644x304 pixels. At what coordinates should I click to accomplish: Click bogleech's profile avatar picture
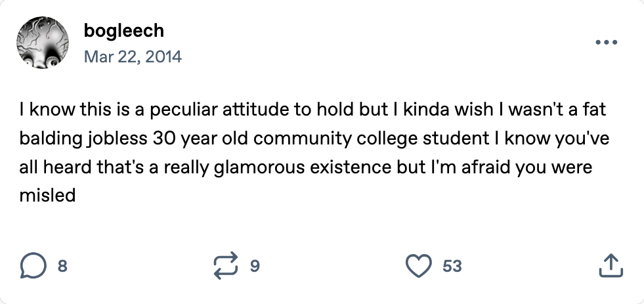click(42, 43)
